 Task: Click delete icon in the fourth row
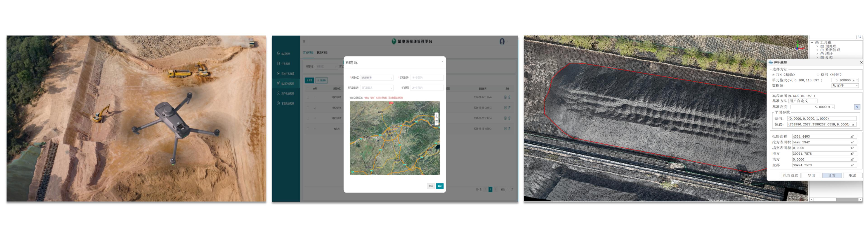(509, 128)
